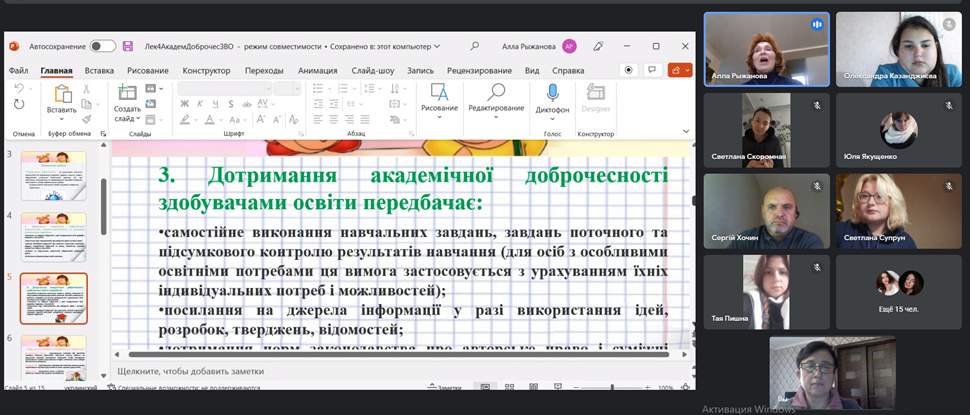Switch to the Анимация tab

pyautogui.click(x=317, y=71)
